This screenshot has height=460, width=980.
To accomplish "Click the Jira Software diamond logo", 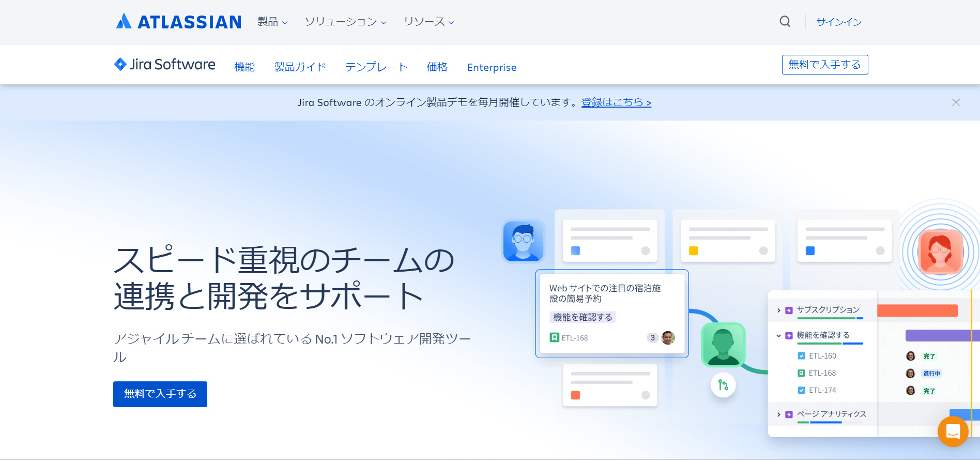I will (120, 64).
